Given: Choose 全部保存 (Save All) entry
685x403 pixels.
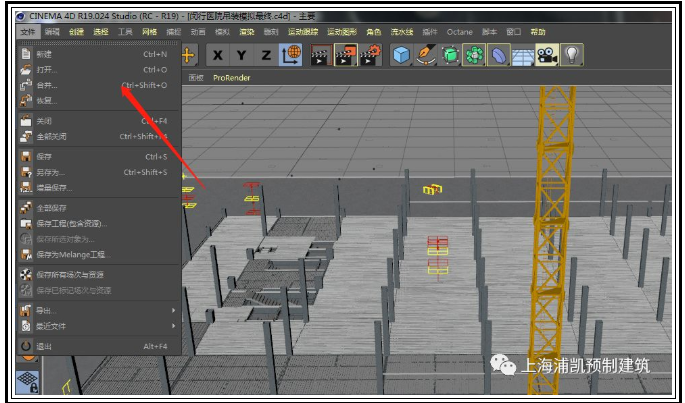Looking at the screenshot, I should [99, 208].
